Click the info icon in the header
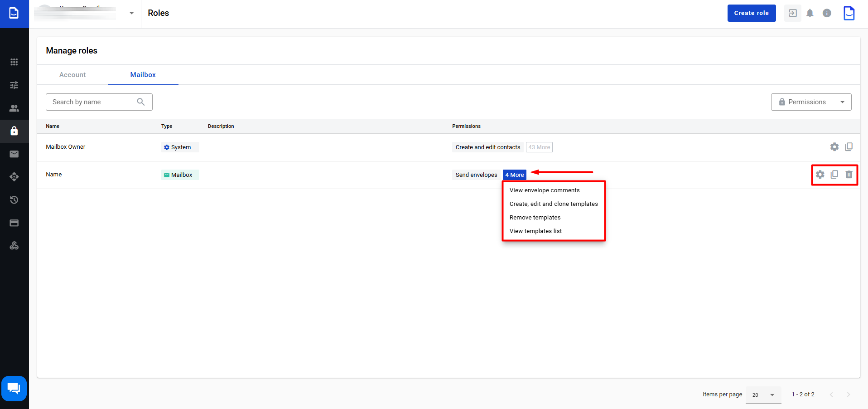868x409 pixels. click(827, 13)
